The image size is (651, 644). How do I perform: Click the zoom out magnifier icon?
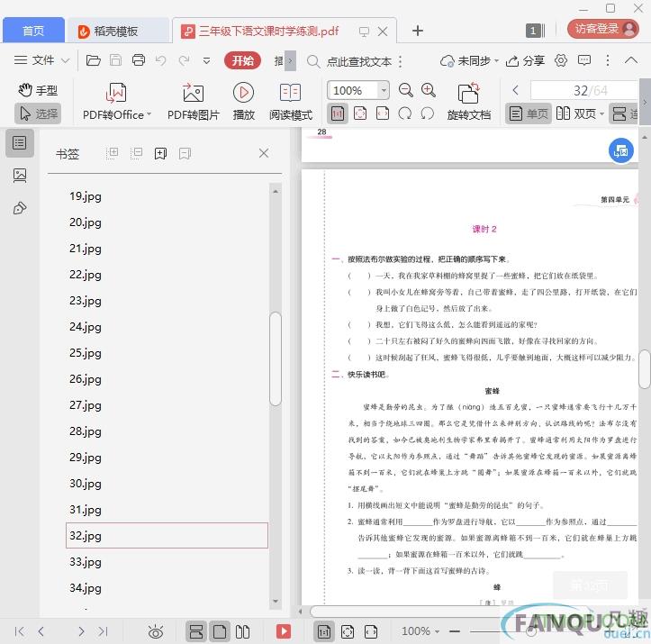(406, 90)
